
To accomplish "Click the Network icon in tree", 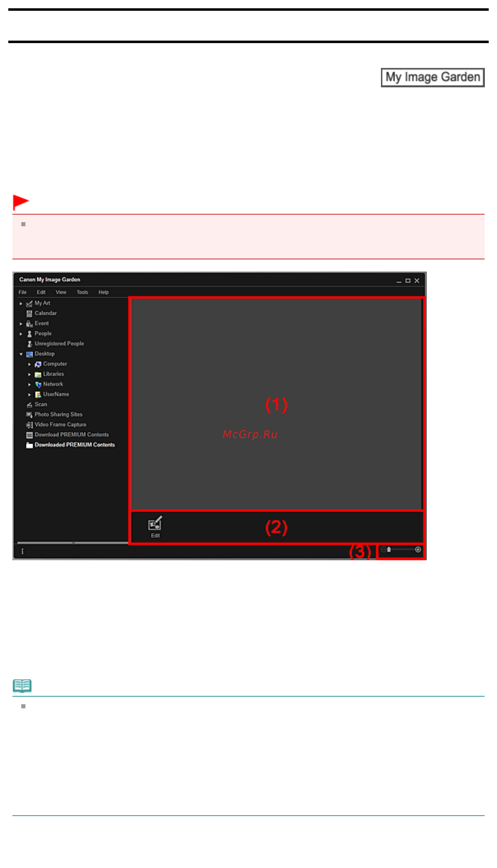I will [38, 384].
